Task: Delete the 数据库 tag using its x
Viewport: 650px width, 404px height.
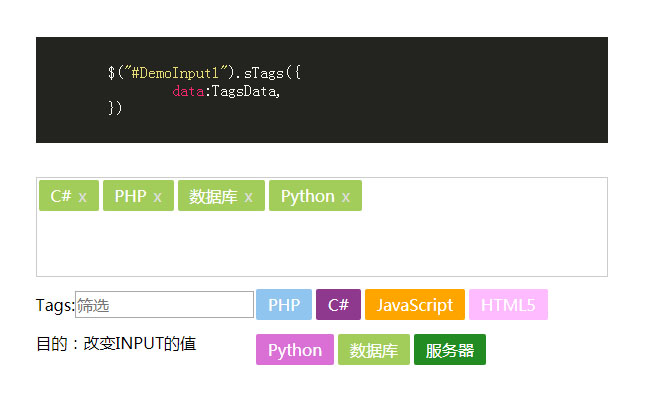Action: coord(249,197)
